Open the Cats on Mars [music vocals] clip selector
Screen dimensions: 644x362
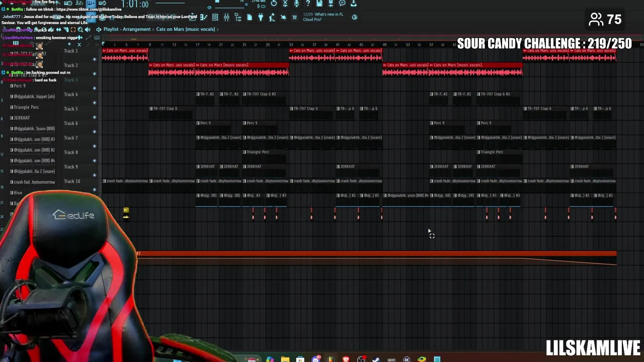pyautogui.click(x=186, y=29)
